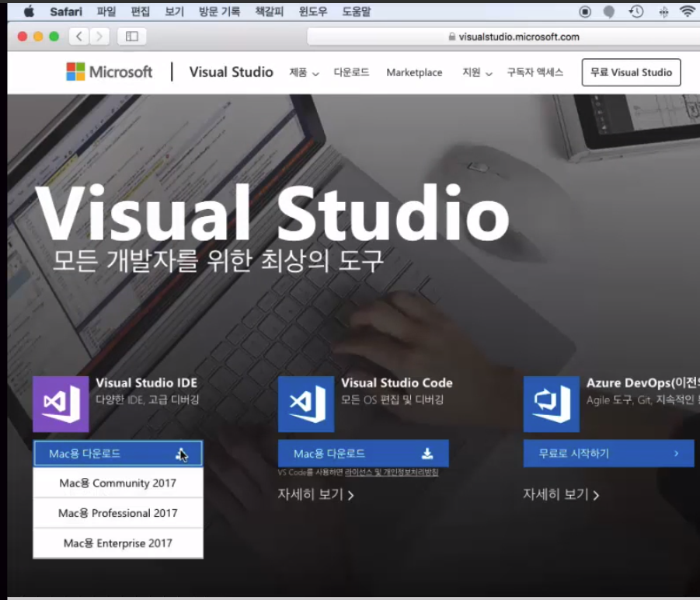Click the Azure DevOps icon
Screen dimensions: 700x600
(x=552, y=404)
